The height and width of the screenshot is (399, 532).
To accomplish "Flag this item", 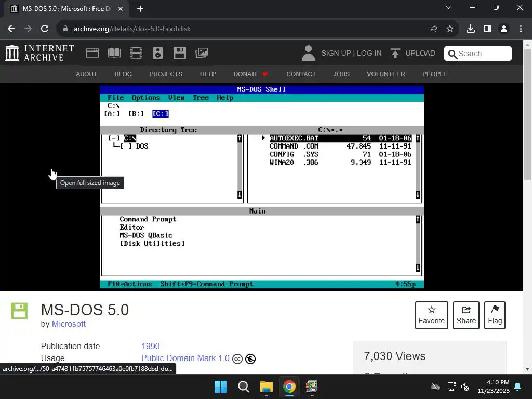I will 495,315.
